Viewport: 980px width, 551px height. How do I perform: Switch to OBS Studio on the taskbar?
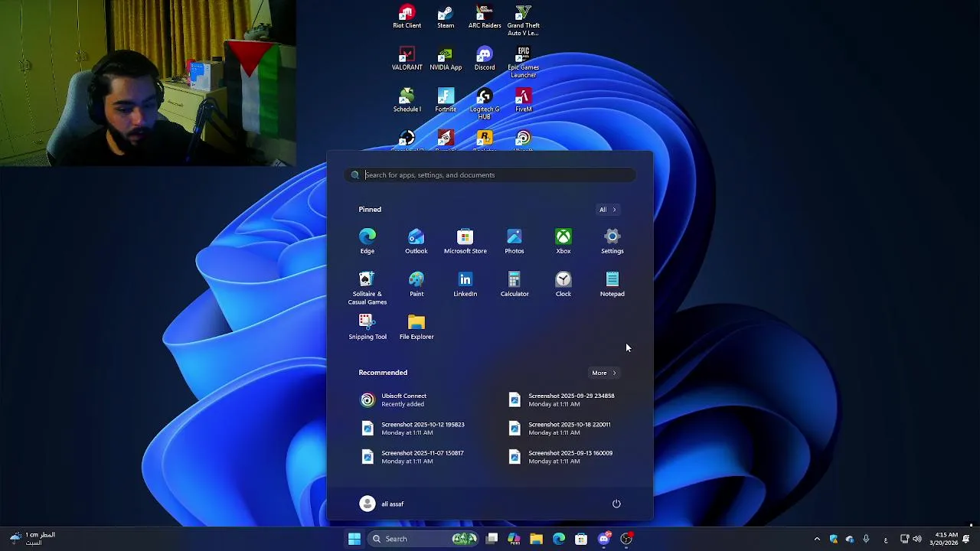point(626,539)
